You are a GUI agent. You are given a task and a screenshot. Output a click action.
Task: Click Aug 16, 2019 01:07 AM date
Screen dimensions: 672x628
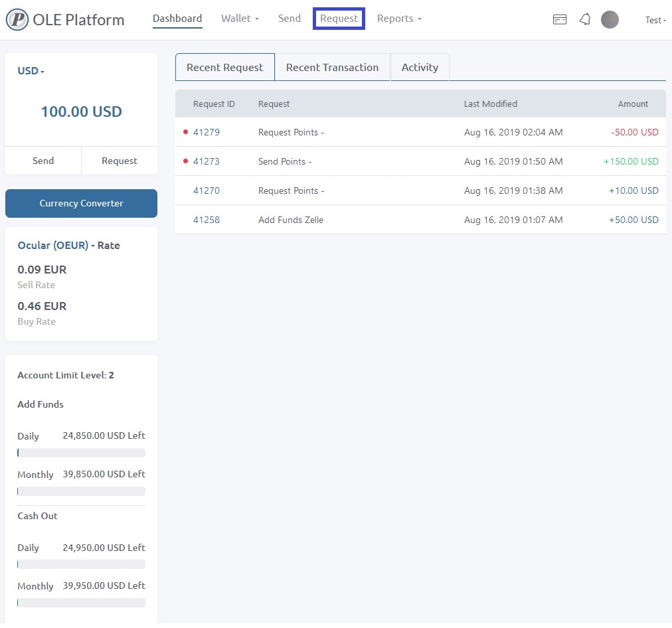pos(513,220)
